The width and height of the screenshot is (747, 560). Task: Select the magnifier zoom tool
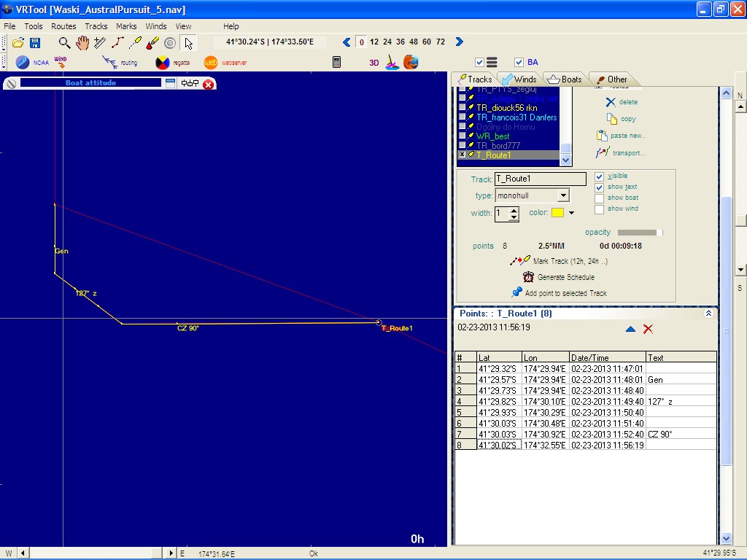[65, 43]
